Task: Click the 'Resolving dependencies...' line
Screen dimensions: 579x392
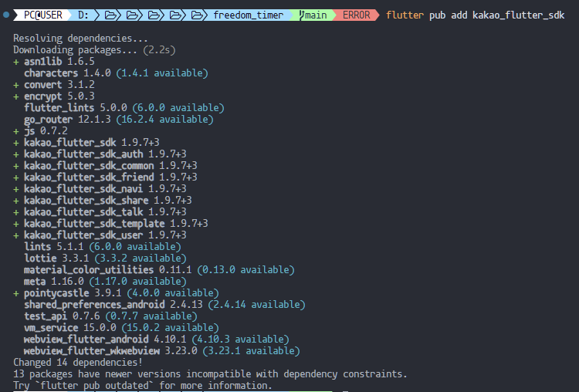Action: pos(80,39)
